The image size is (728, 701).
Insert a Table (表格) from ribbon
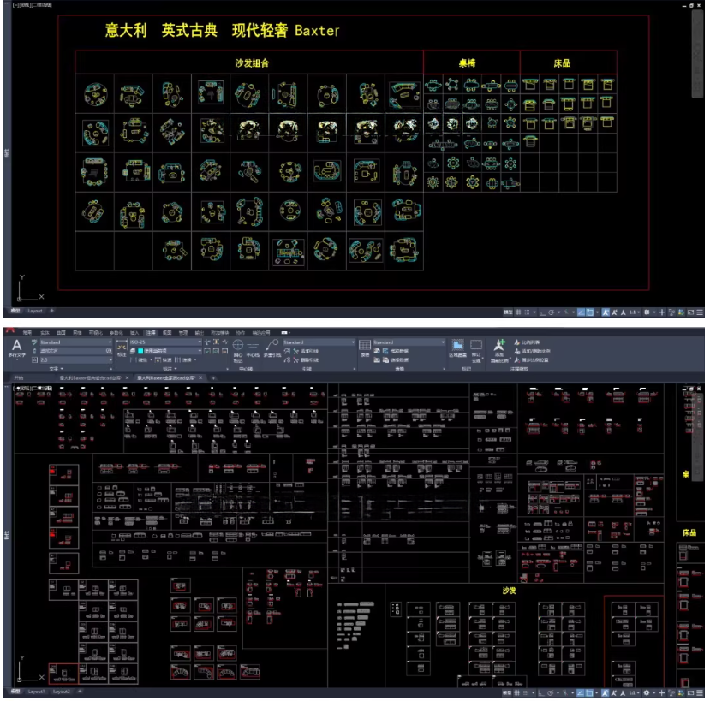(364, 350)
